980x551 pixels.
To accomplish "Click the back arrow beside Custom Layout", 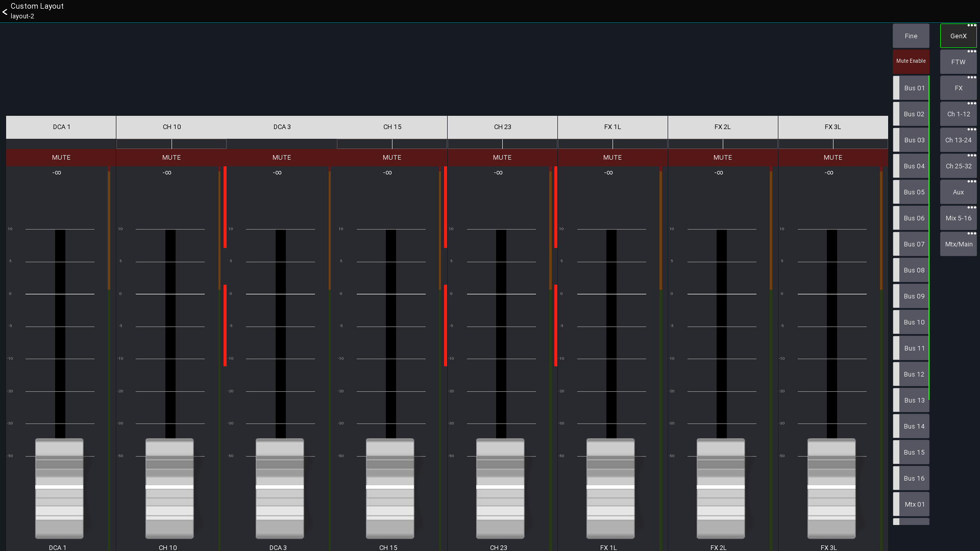I will (5, 12).
